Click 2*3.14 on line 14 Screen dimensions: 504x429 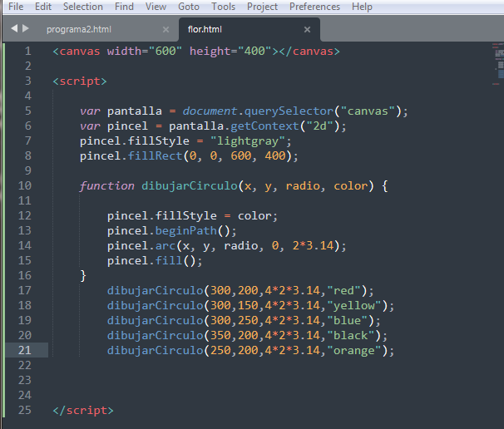[313, 245]
